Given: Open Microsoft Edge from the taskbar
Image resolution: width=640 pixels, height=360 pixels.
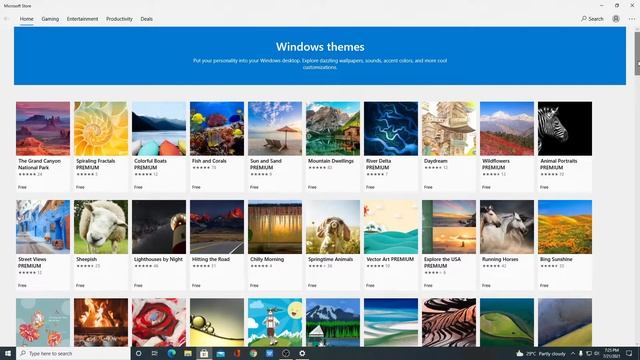Looking at the screenshot, I should [171, 353].
